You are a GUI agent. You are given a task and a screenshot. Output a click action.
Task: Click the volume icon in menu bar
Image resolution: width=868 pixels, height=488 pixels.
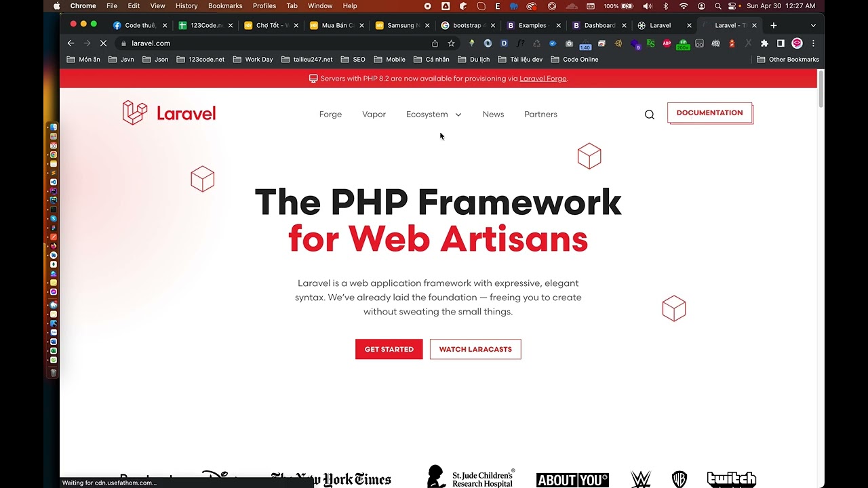[x=647, y=6]
